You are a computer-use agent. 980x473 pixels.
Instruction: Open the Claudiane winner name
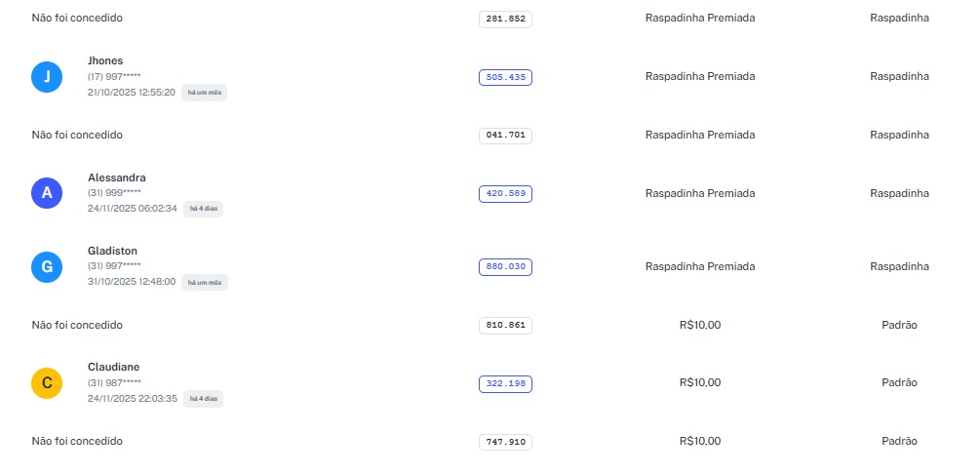click(x=113, y=367)
